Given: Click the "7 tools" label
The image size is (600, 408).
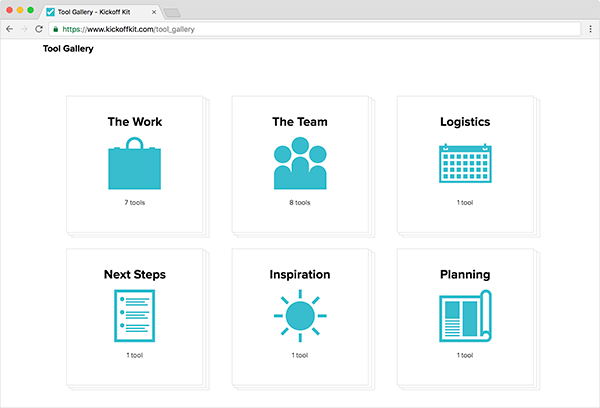Looking at the screenshot, I should pyautogui.click(x=135, y=202).
